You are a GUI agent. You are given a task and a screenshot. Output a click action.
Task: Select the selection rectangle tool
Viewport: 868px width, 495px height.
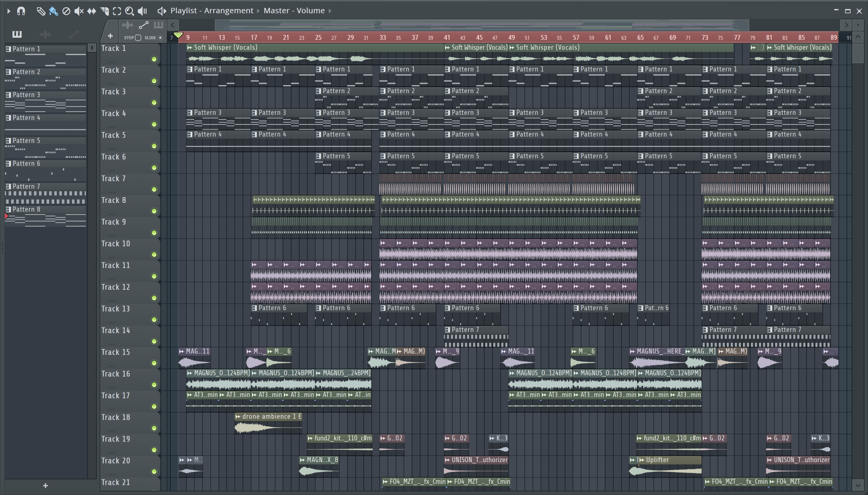(x=117, y=11)
